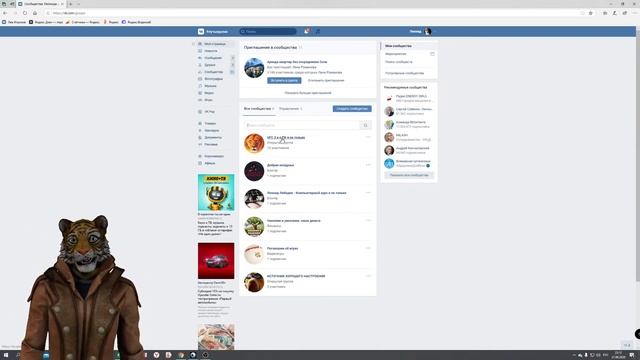Click the VK header search field

(x=268, y=31)
